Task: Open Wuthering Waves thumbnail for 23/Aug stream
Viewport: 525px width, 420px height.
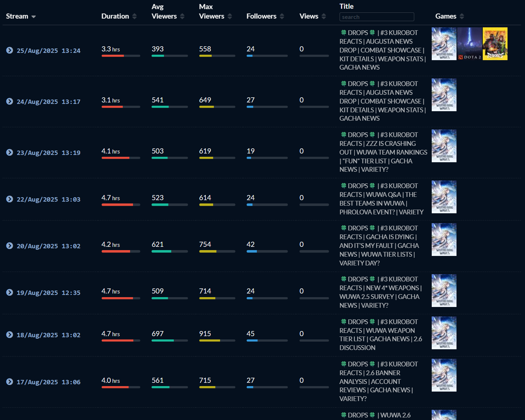Action: coord(444,146)
